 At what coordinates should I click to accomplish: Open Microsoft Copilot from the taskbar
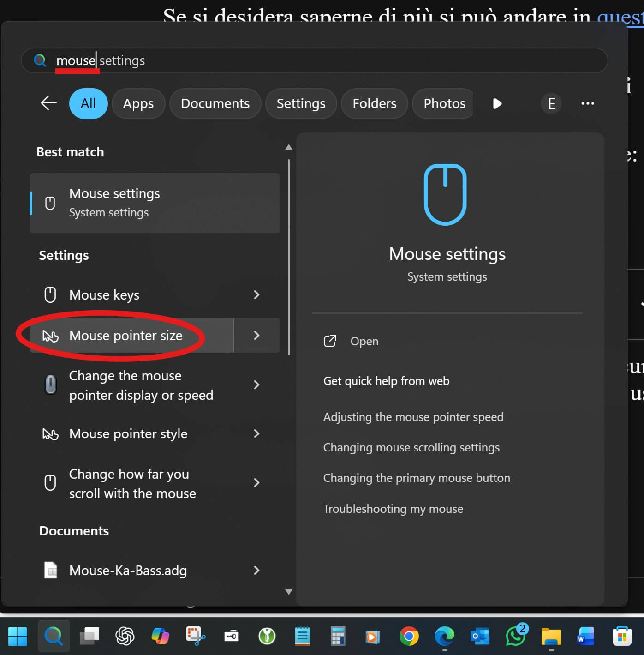160,637
